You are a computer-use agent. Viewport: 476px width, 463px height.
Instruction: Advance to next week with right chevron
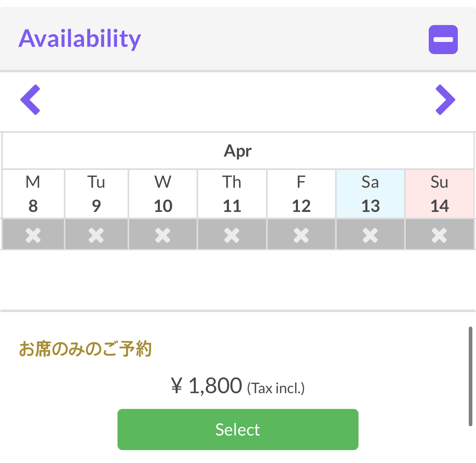445,100
